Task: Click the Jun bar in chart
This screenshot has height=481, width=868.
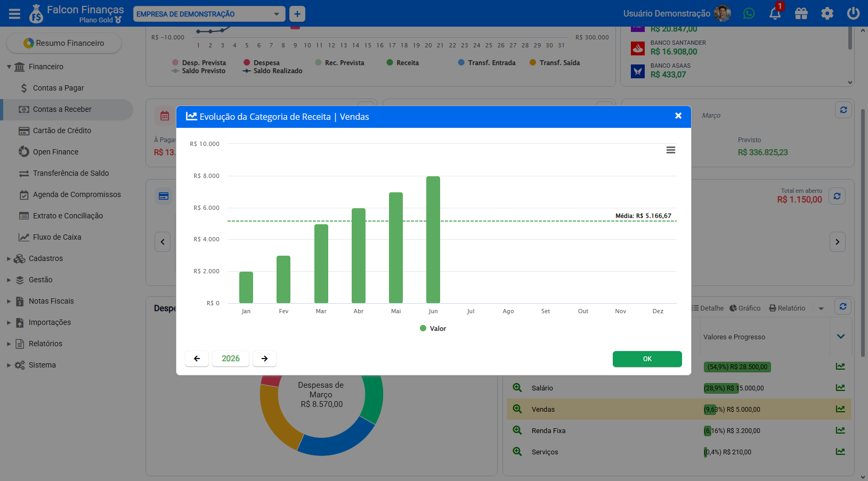Action: (433, 240)
